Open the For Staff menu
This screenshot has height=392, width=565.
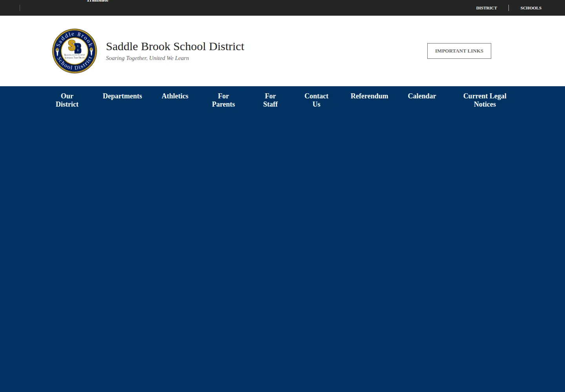(x=270, y=100)
